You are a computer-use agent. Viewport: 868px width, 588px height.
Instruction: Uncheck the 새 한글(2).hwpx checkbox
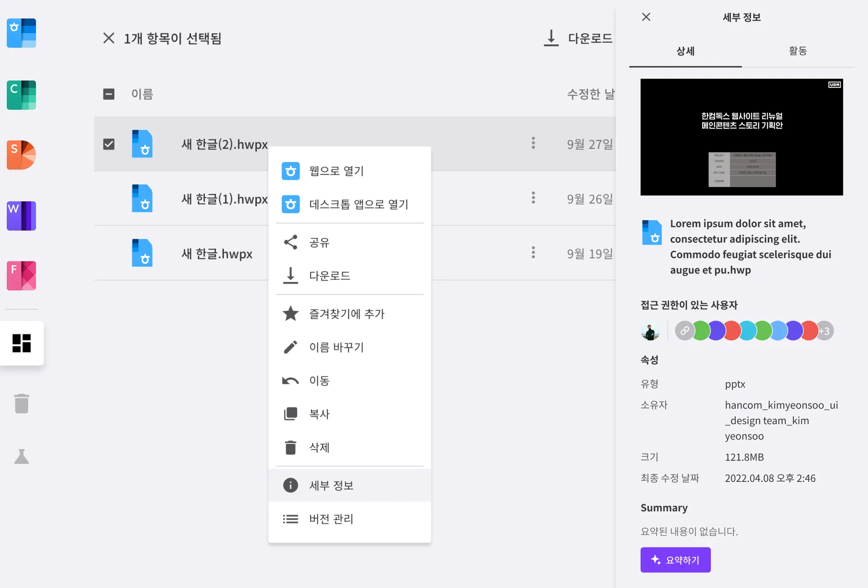click(x=109, y=144)
